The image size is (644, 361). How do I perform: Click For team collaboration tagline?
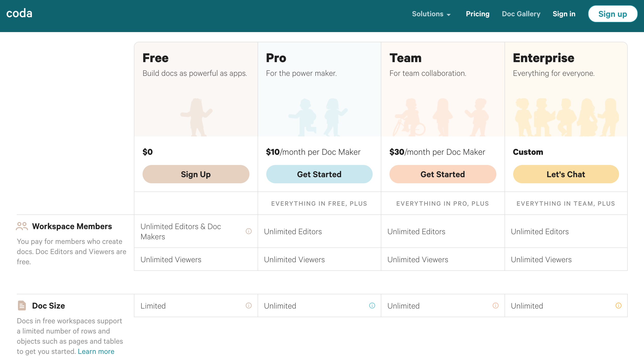coord(428,73)
